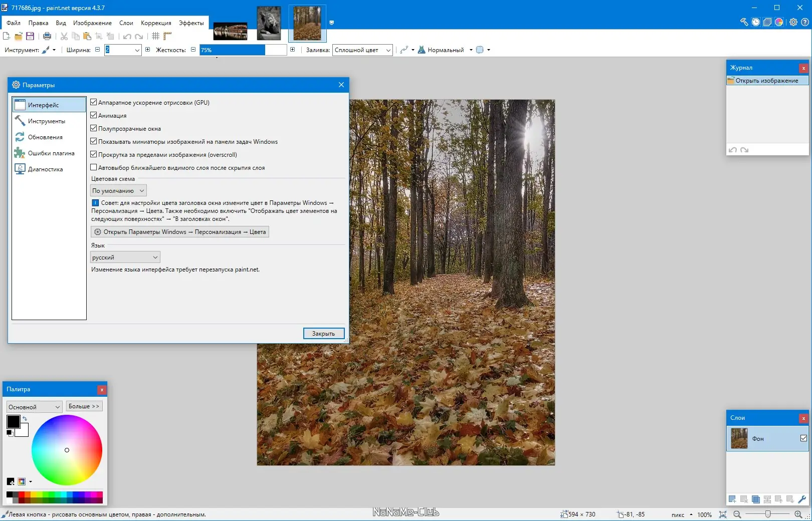The image size is (812, 521).
Task: Toggle visibility of the Фон layer
Action: coord(803,438)
